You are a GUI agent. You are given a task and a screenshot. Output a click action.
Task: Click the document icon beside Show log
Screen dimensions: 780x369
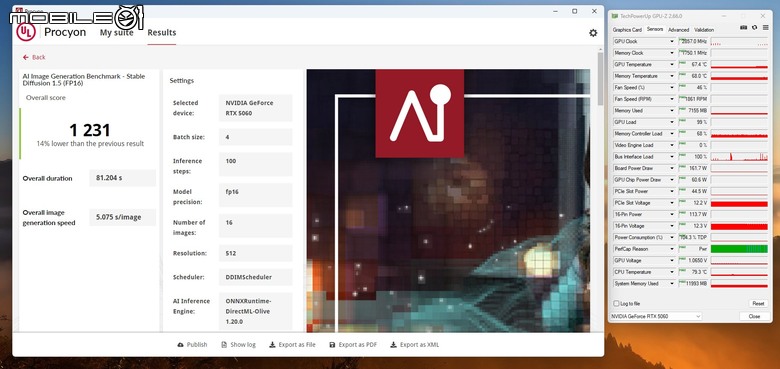pyautogui.click(x=224, y=345)
